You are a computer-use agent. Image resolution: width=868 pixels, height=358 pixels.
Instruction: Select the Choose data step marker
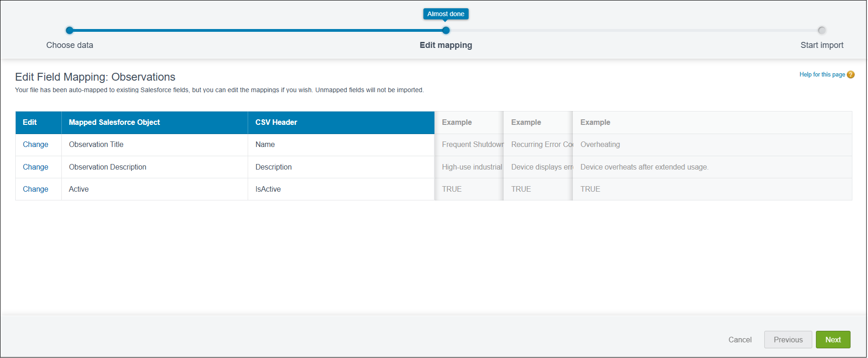click(70, 30)
